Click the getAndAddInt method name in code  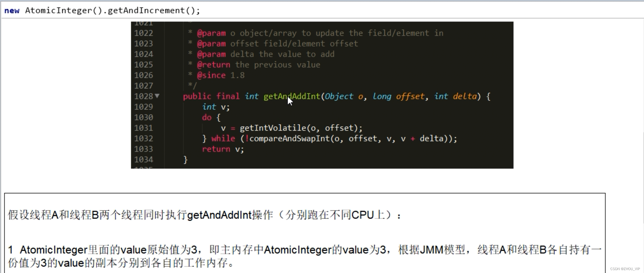tap(292, 96)
